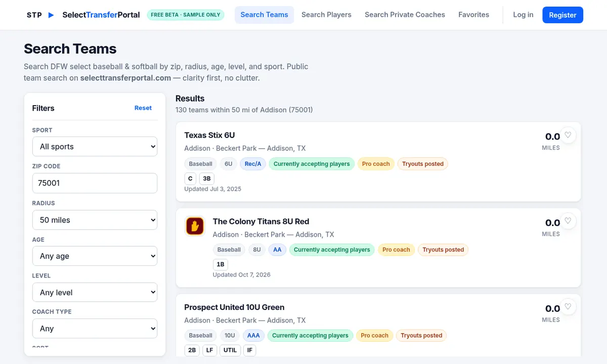Open The Colony Titans 8U Red title
The width and height of the screenshot is (607, 364).
(x=261, y=221)
